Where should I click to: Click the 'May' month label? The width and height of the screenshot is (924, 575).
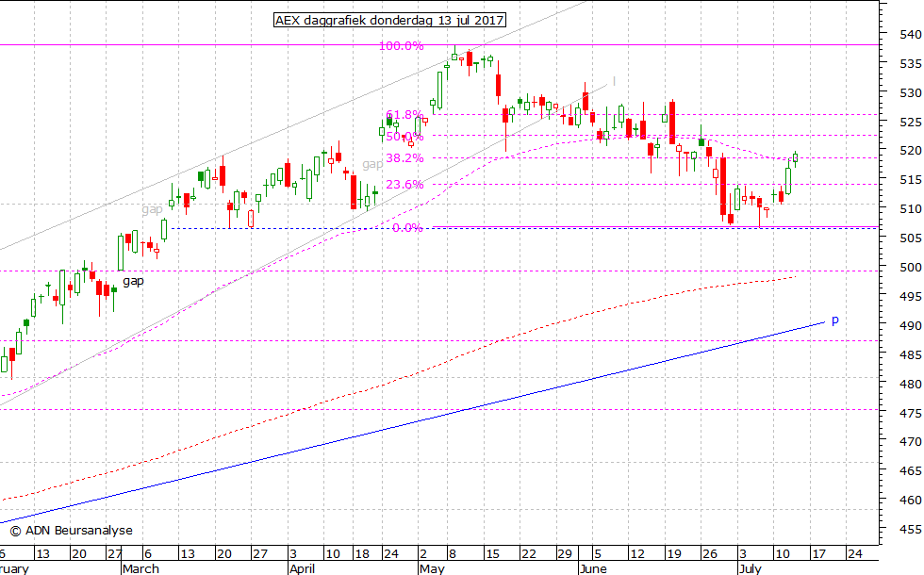[432, 568]
